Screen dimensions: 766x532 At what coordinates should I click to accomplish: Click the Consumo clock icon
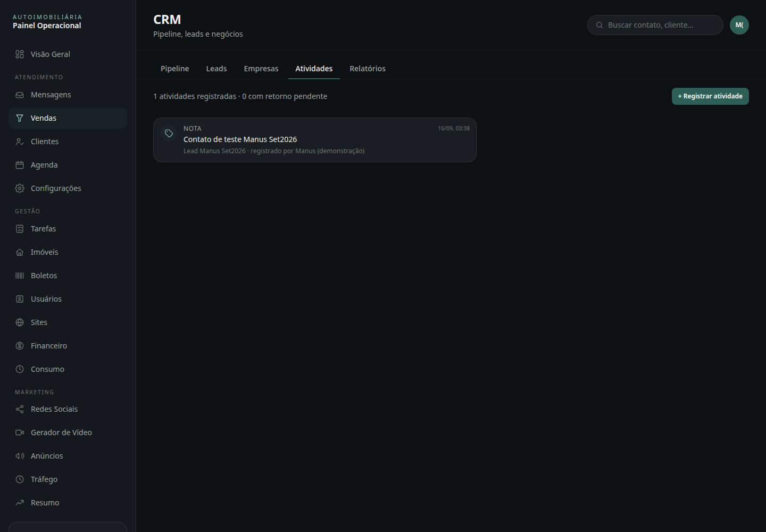tap(20, 369)
